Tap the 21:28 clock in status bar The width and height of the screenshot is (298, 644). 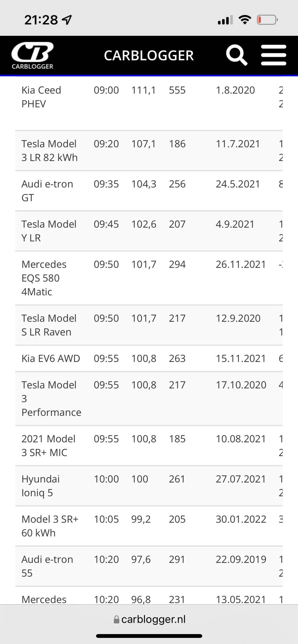coord(41,20)
